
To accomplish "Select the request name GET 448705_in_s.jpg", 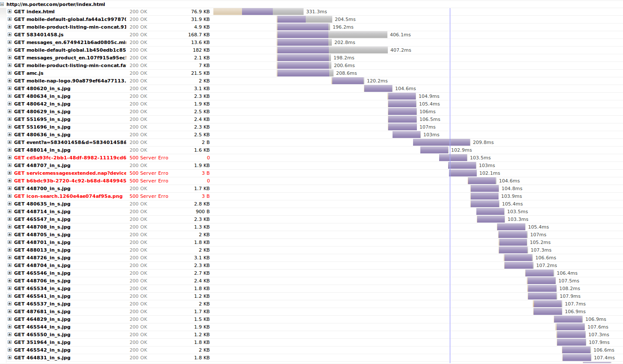I will coord(42,235).
